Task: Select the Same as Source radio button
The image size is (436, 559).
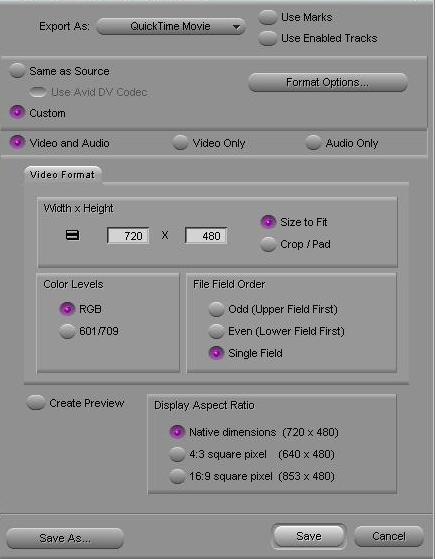Action: coord(17,71)
